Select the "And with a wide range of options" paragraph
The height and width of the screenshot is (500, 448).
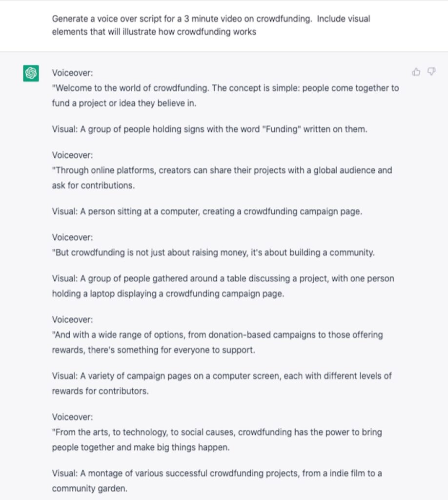pos(217,342)
